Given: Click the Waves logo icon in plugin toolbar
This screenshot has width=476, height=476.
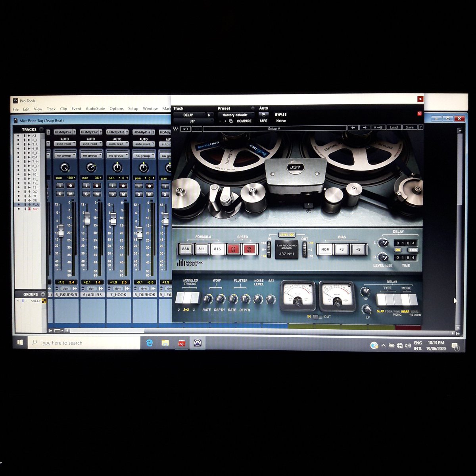Looking at the screenshot, I should (175, 128).
